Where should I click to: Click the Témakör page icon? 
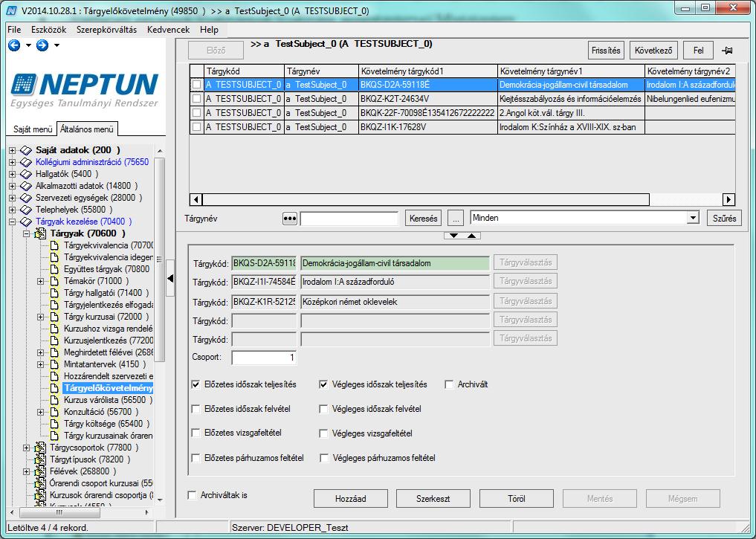(x=54, y=281)
